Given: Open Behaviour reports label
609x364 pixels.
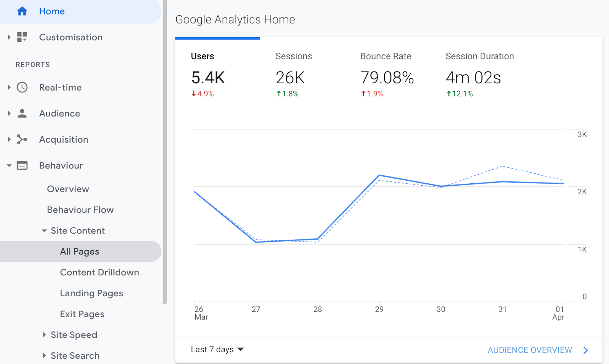Looking at the screenshot, I should 61,165.
